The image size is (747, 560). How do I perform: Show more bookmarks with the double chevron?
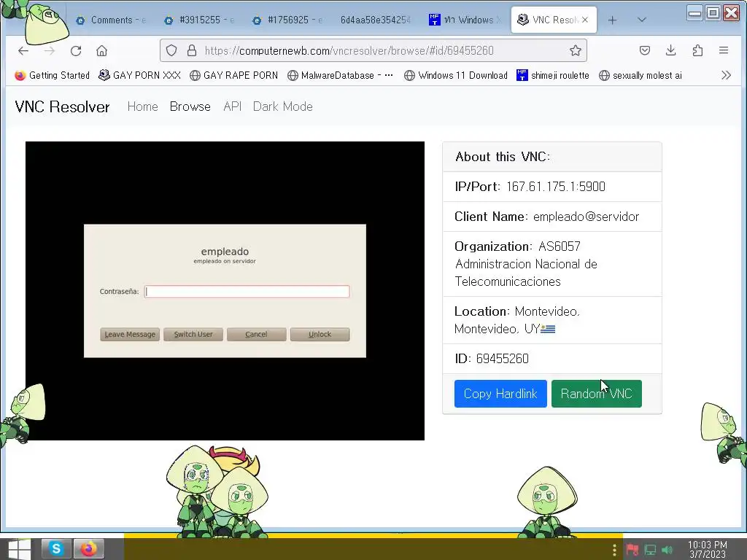(726, 75)
